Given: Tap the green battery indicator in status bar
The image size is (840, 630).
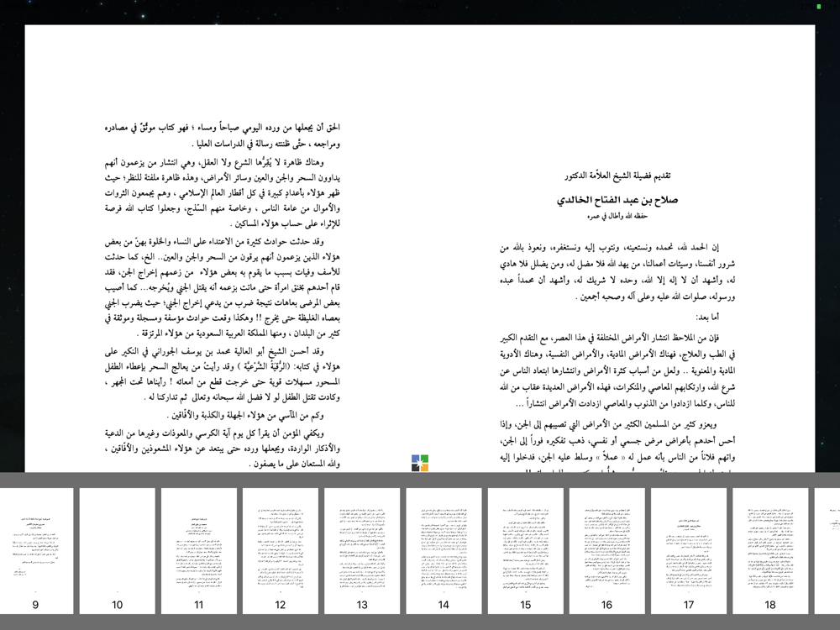Looking at the screenshot, I should [818, 7].
